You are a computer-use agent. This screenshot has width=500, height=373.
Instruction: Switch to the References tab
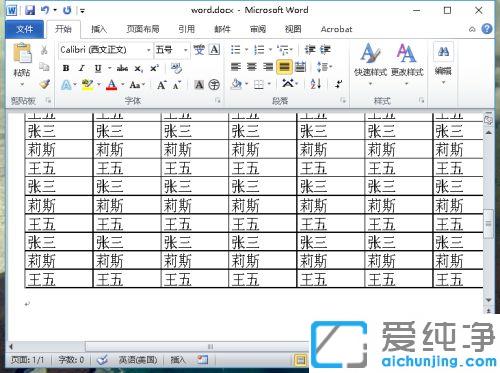coord(186,29)
